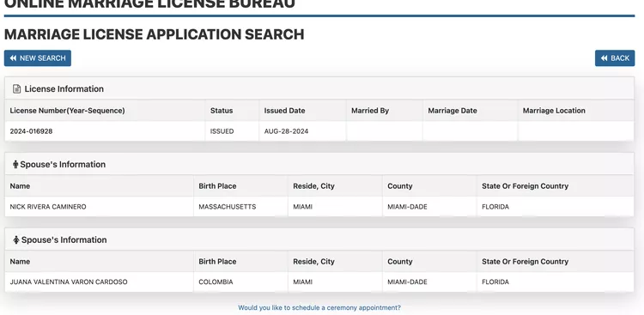Click the document icon beside License Information
Image resolution: width=644 pixels, height=315 pixels.
click(16, 88)
